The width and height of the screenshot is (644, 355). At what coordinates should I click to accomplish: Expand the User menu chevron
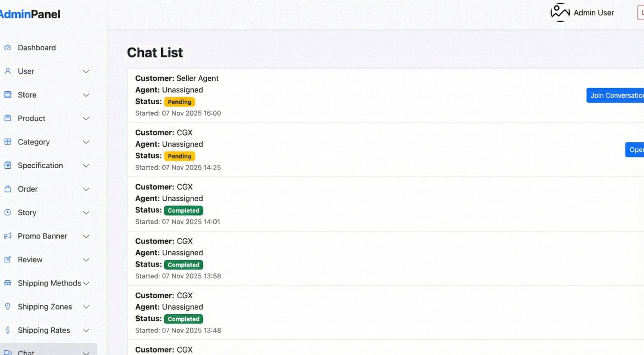pyautogui.click(x=86, y=71)
